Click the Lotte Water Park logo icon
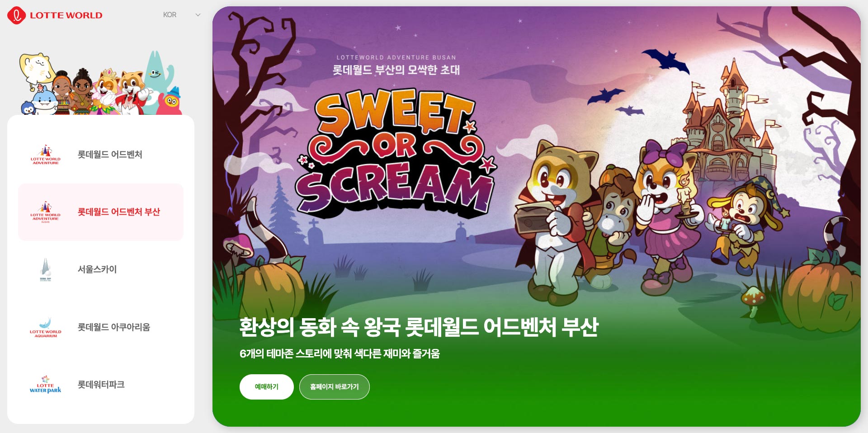 coord(46,385)
